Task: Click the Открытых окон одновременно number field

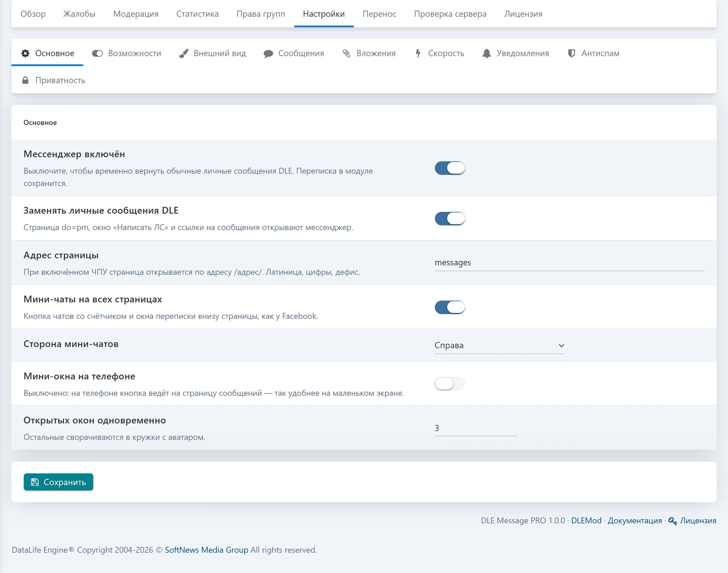Action: pos(476,428)
